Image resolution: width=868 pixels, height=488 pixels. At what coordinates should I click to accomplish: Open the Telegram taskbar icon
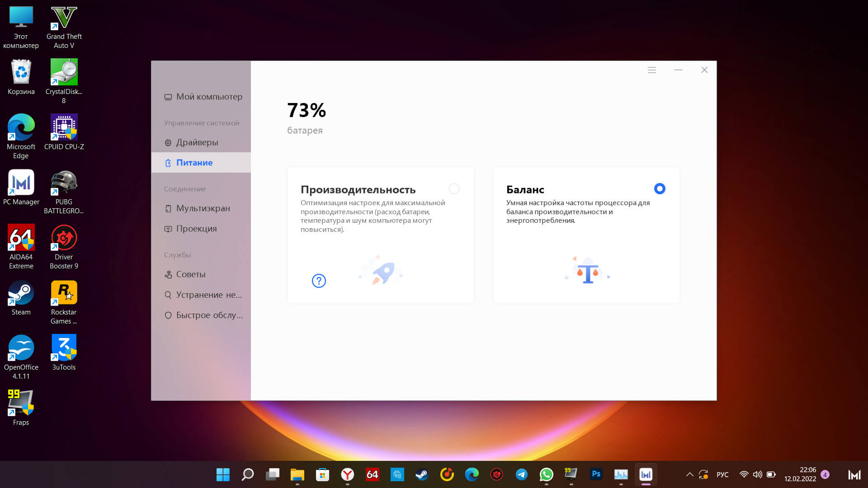coord(521,474)
